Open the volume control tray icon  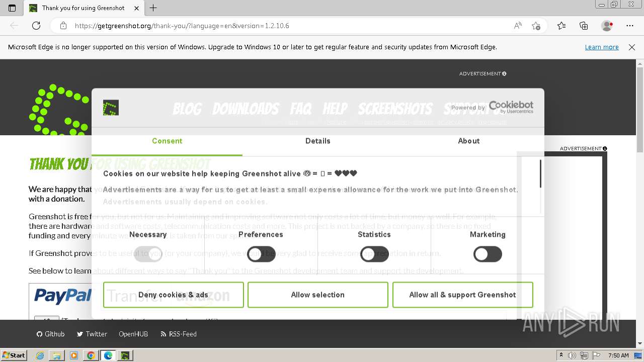[573, 355]
